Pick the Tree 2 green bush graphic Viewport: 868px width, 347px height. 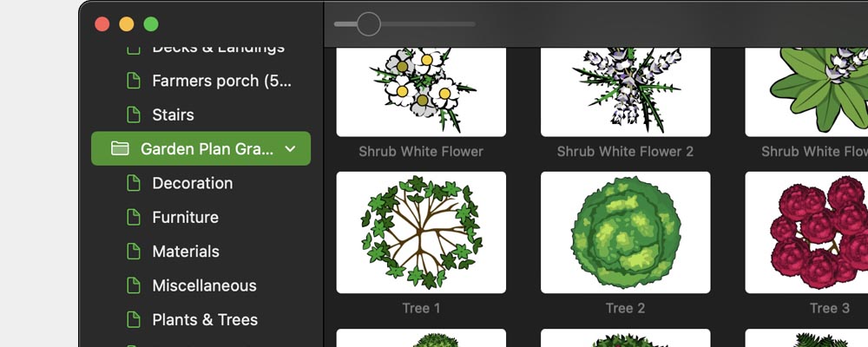[626, 232]
